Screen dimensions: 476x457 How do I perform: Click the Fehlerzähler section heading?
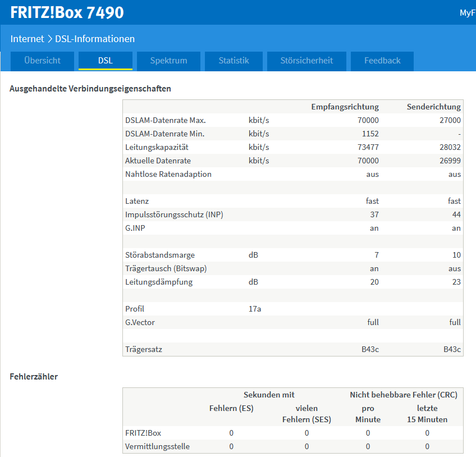34,377
